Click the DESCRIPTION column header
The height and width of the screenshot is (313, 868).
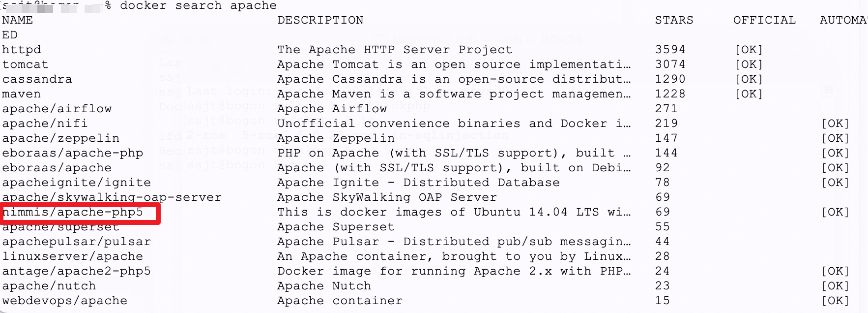320,20
